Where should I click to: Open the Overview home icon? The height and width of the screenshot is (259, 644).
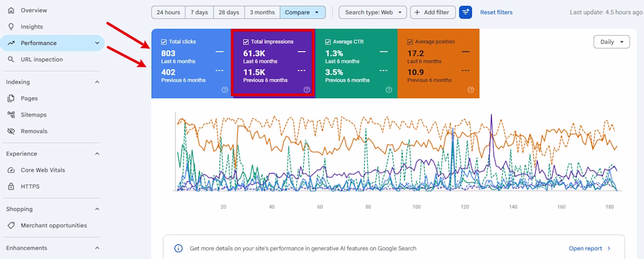[x=11, y=11]
